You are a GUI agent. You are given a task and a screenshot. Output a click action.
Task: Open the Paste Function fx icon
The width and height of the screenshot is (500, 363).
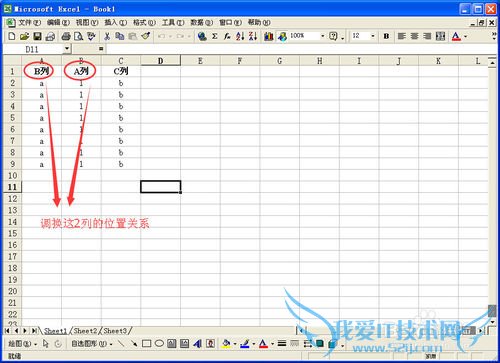click(227, 36)
